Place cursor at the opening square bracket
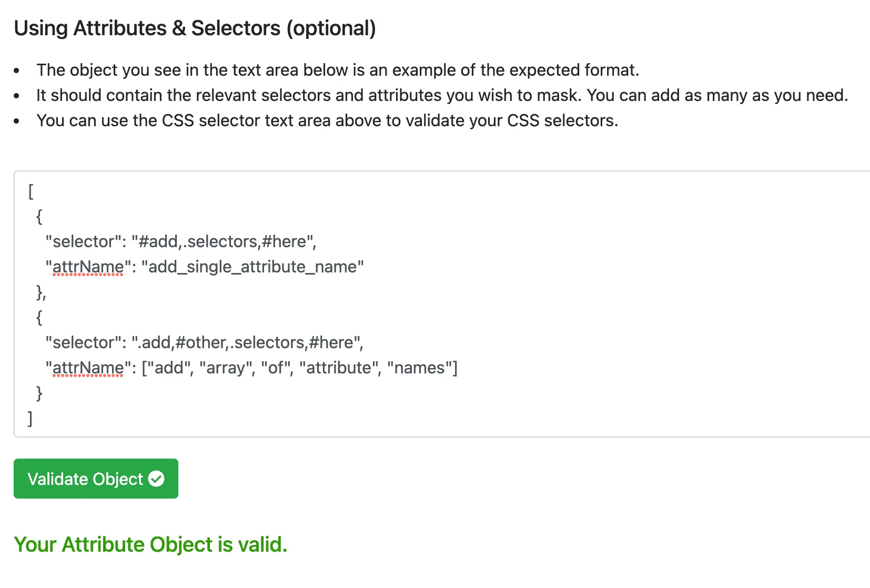 pyautogui.click(x=31, y=191)
